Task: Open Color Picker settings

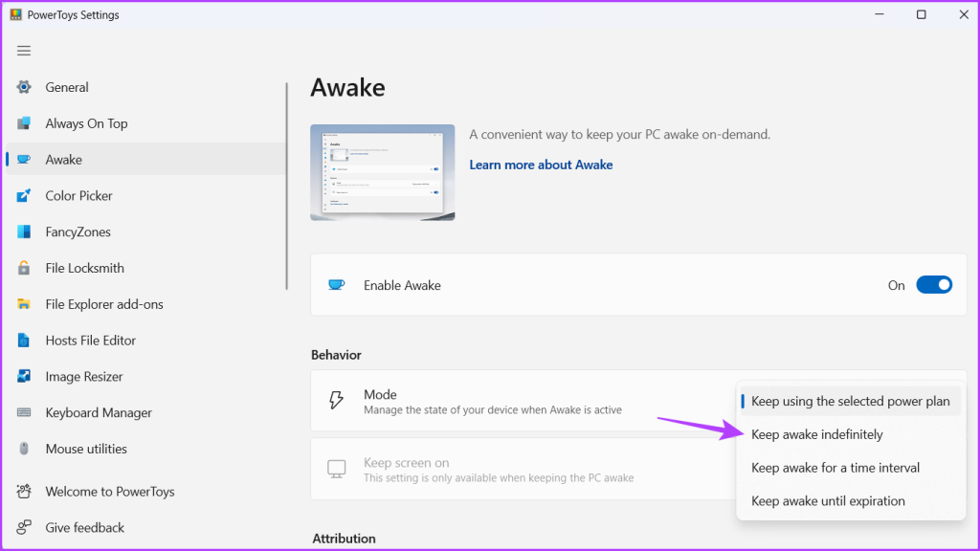Action: tap(145, 195)
